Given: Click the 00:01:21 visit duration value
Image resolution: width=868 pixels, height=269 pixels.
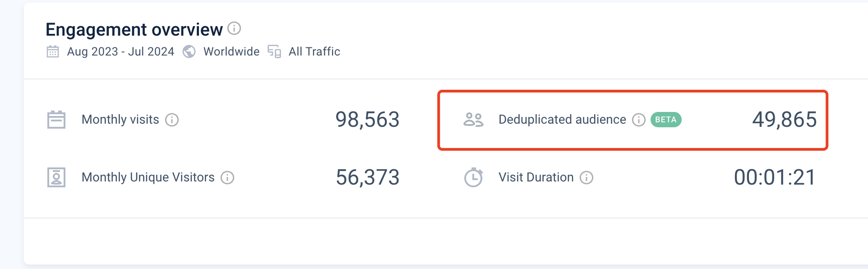Looking at the screenshot, I should pos(775,177).
